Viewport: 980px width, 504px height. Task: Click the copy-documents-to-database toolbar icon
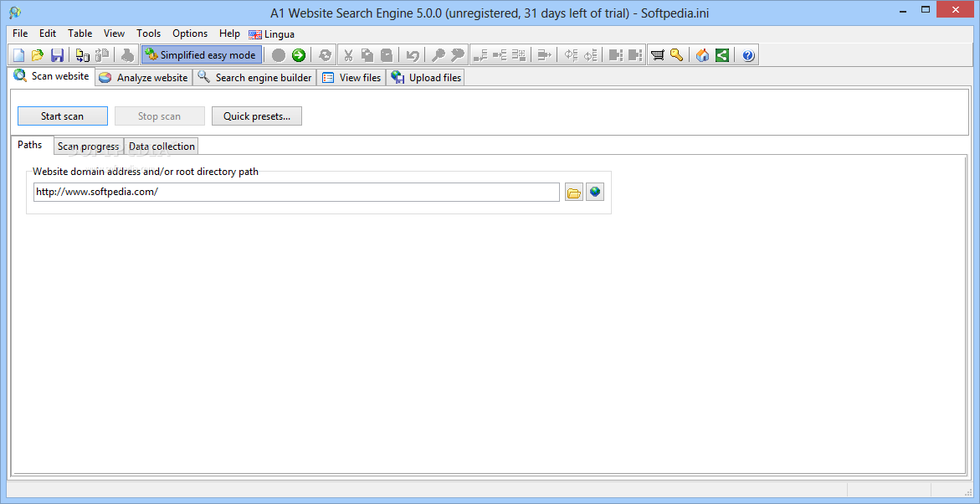(83, 55)
